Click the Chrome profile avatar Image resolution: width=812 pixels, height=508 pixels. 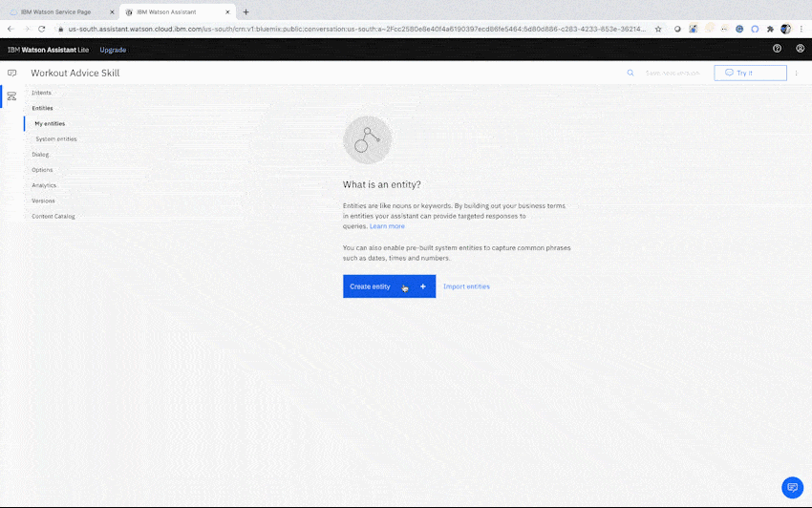785,29
